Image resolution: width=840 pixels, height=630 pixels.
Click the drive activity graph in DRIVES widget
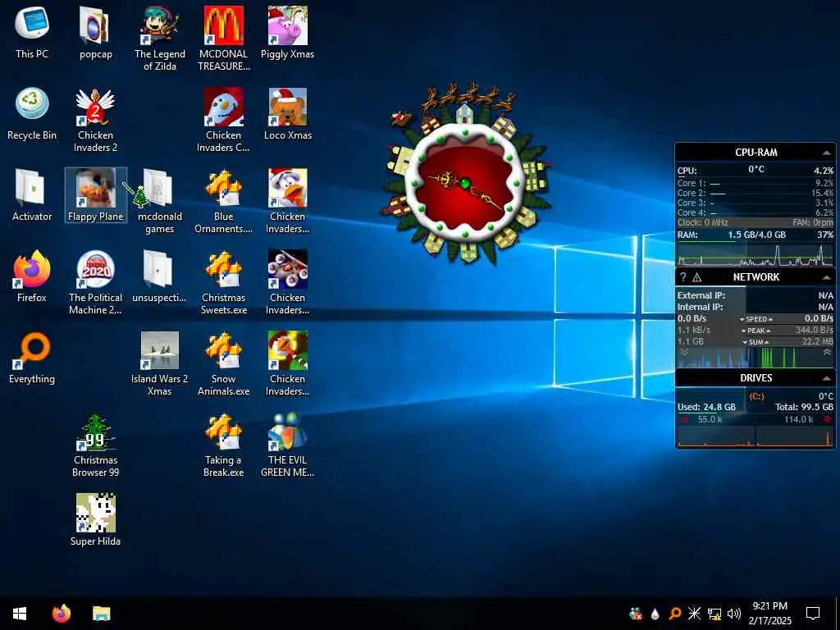pyautogui.click(x=756, y=436)
